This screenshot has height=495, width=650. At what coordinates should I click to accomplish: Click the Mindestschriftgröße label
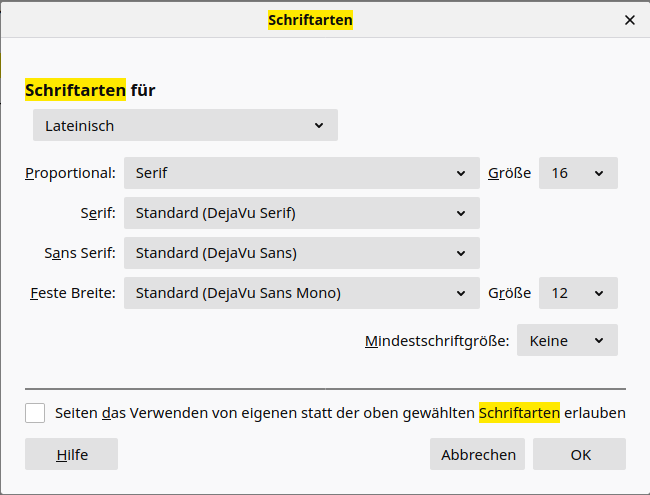pos(437,341)
